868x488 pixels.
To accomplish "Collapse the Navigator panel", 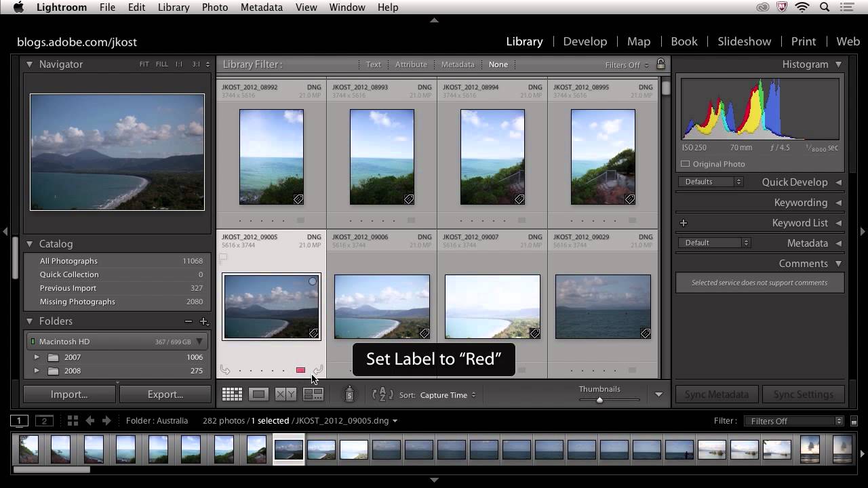I will pyautogui.click(x=29, y=64).
